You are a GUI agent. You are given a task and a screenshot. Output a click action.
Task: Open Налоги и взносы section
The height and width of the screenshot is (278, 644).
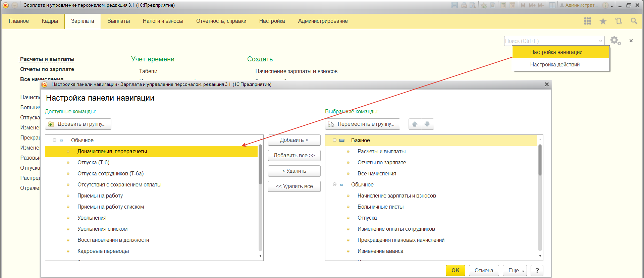pyautogui.click(x=163, y=21)
